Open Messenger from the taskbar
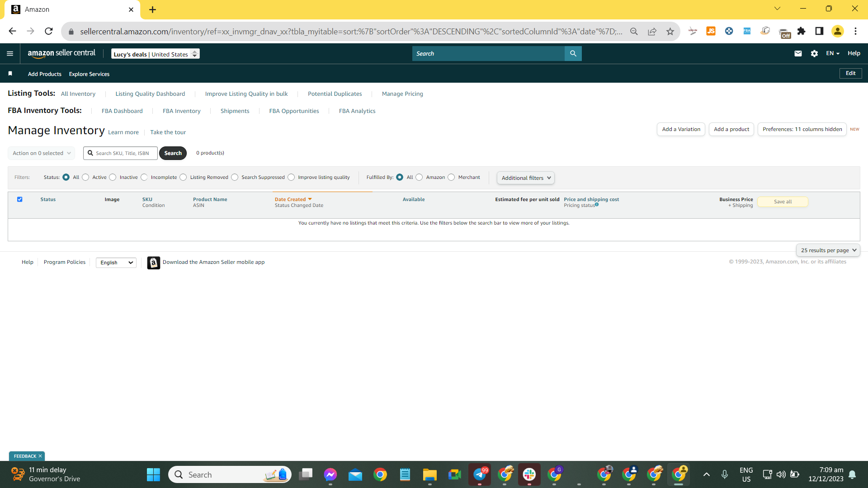 (x=330, y=474)
